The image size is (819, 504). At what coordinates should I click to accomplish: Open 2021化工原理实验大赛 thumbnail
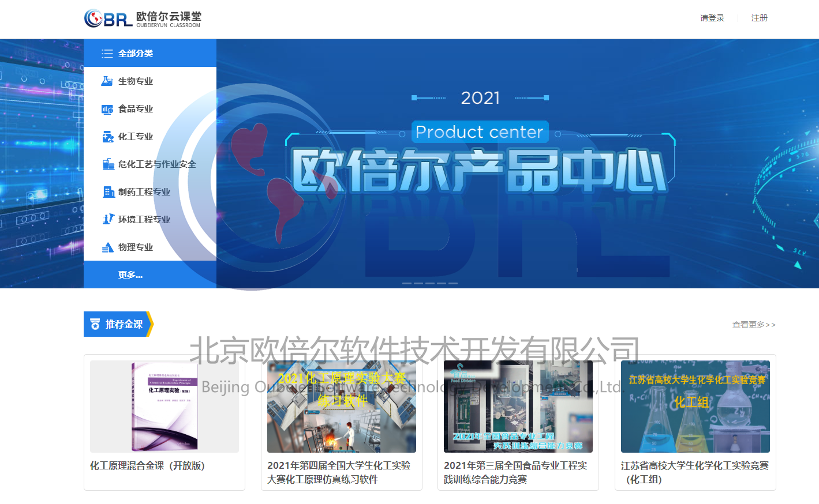(x=342, y=407)
